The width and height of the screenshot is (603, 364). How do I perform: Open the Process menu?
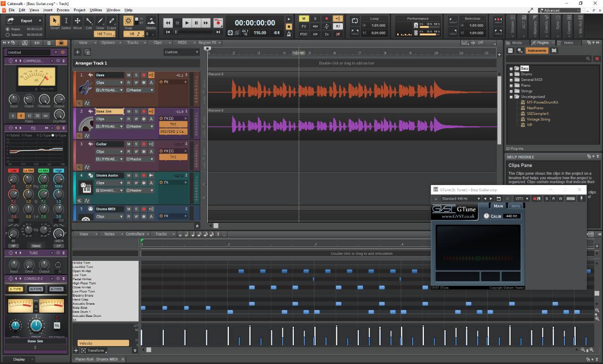tap(63, 10)
